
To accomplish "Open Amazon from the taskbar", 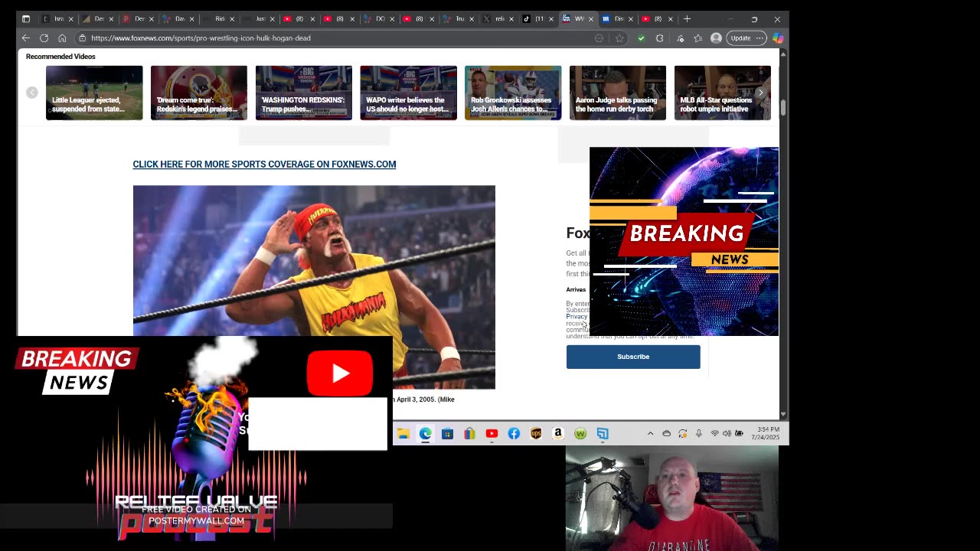I will point(558,434).
